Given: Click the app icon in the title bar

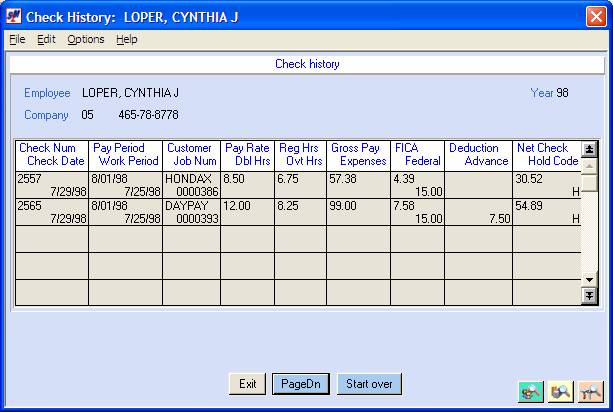Looking at the screenshot, I should [x=14, y=16].
